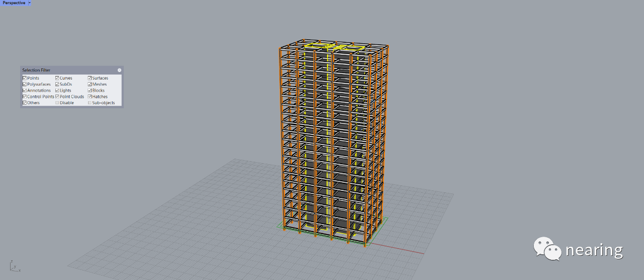The width and height of the screenshot is (644, 280).
Task: Disable the Meshes selection filter
Action: (x=90, y=84)
